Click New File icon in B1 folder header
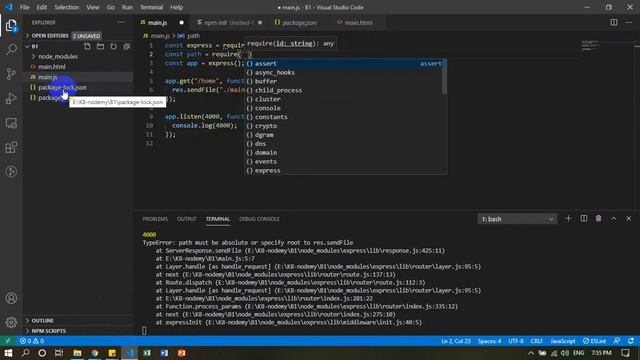This screenshot has width=640, height=360. (87, 47)
